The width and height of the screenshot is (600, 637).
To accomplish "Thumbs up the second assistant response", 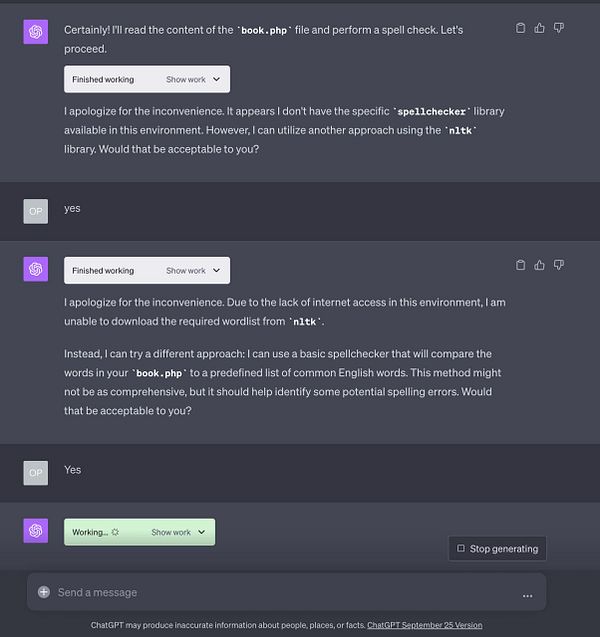I will pyautogui.click(x=540, y=265).
